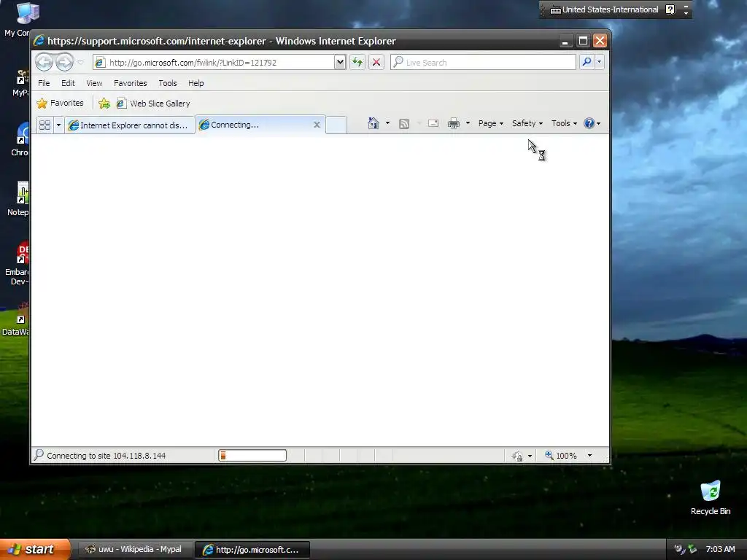Click the RSS feeds icon
This screenshot has height=560, width=747.
coord(404,124)
